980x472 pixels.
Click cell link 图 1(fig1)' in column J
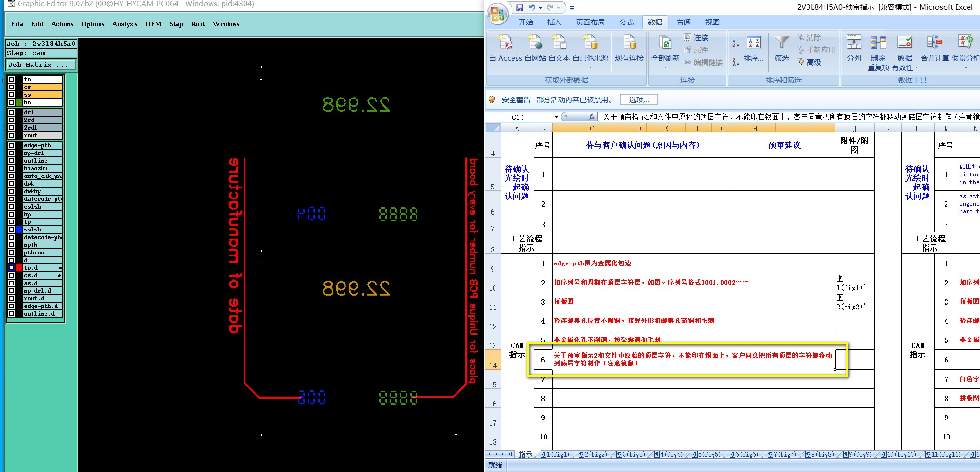tap(851, 283)
